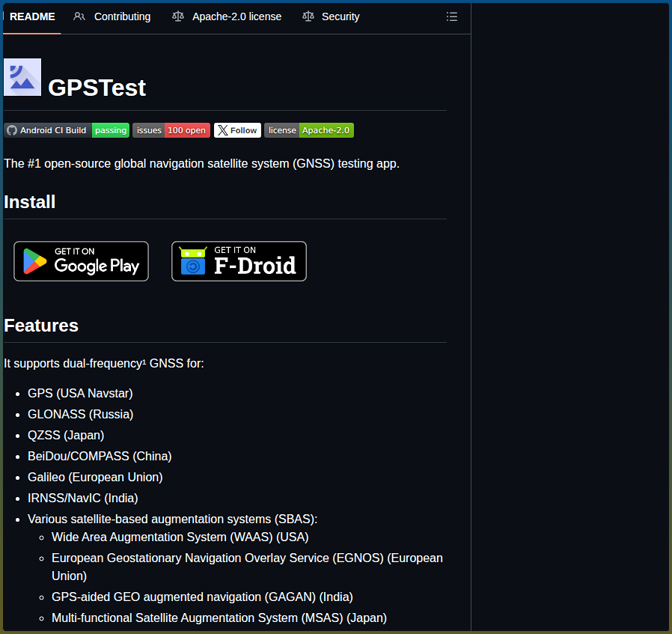Click the GitHub octocat icon in CI badge
The height and width of the screenshot is (634, 672).
coord(12,130)
